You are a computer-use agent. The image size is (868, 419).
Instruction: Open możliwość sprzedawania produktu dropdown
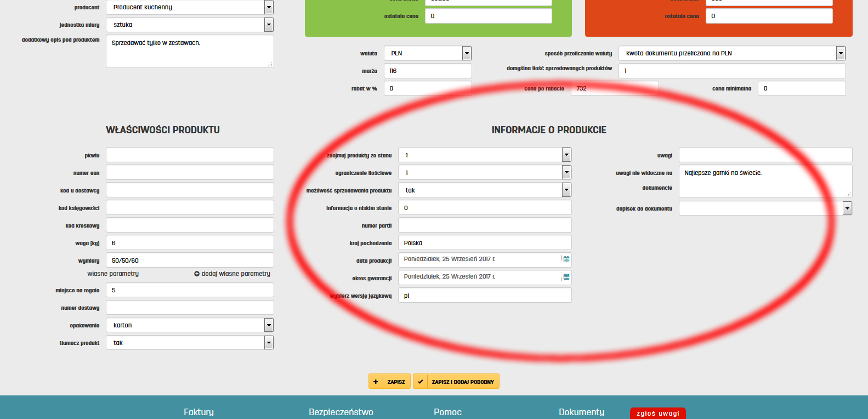click(x=566, y=190)
